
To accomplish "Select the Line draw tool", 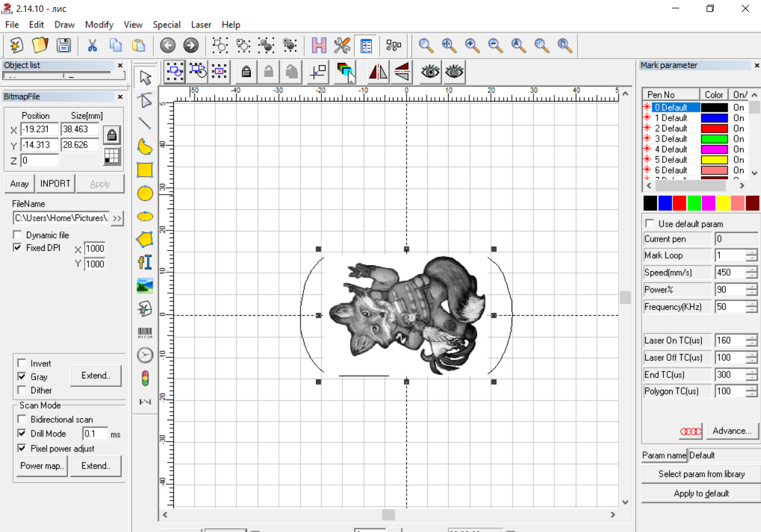I will (145, 124).
